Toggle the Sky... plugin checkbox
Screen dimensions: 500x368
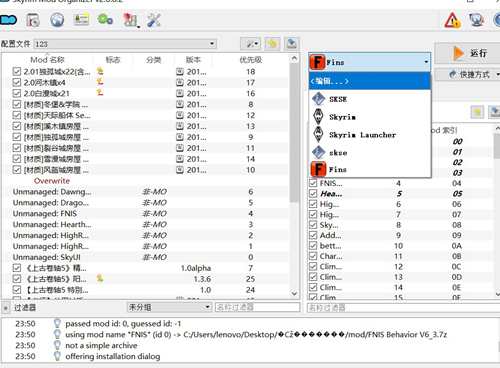pos(313,225)
